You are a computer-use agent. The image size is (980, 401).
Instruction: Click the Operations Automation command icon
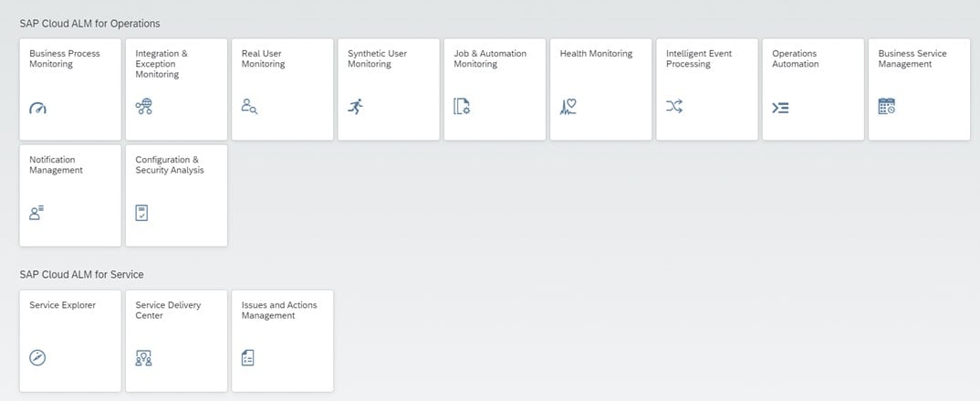coord(780,108)
